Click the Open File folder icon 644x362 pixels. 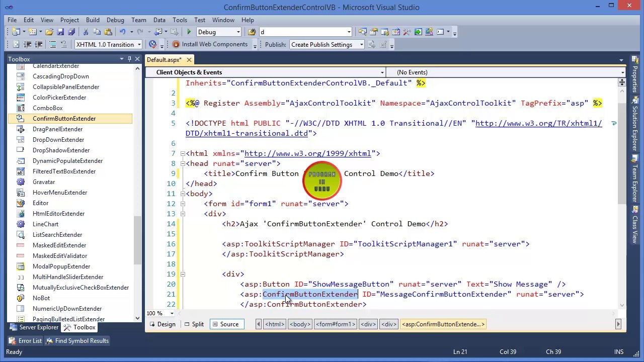pos(49,32)
